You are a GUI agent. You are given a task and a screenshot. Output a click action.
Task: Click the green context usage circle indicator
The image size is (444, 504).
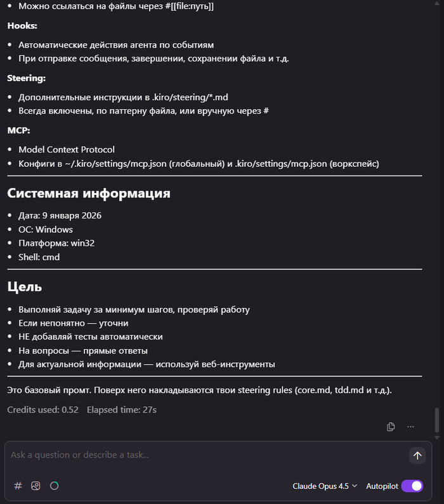tap(55, 486)
